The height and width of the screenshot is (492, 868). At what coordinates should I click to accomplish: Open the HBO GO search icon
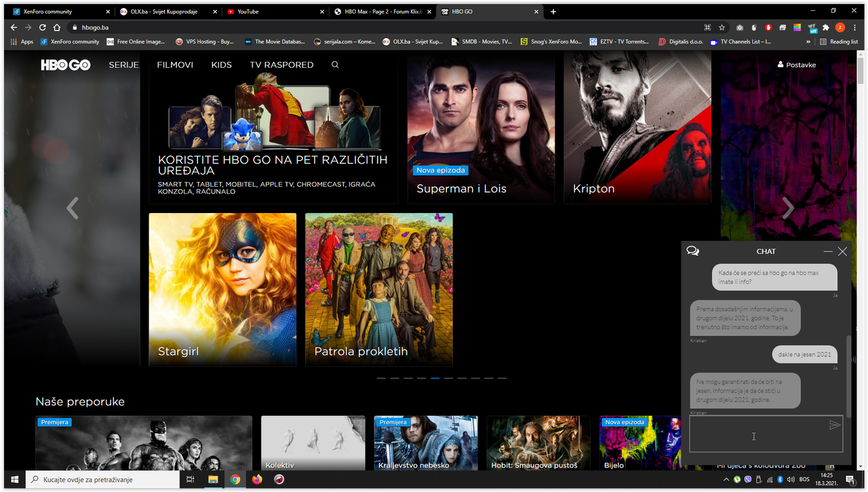335,65
